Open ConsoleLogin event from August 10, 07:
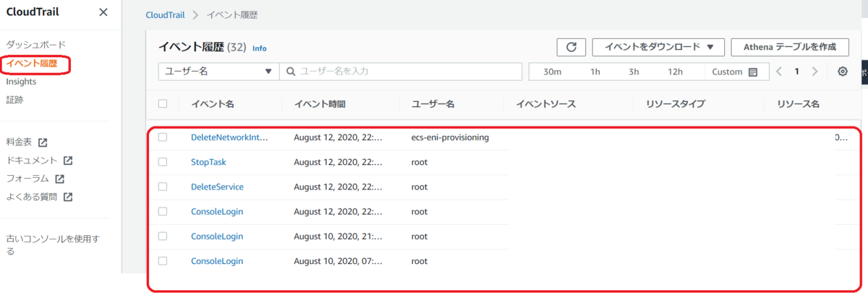 [217, 260]
